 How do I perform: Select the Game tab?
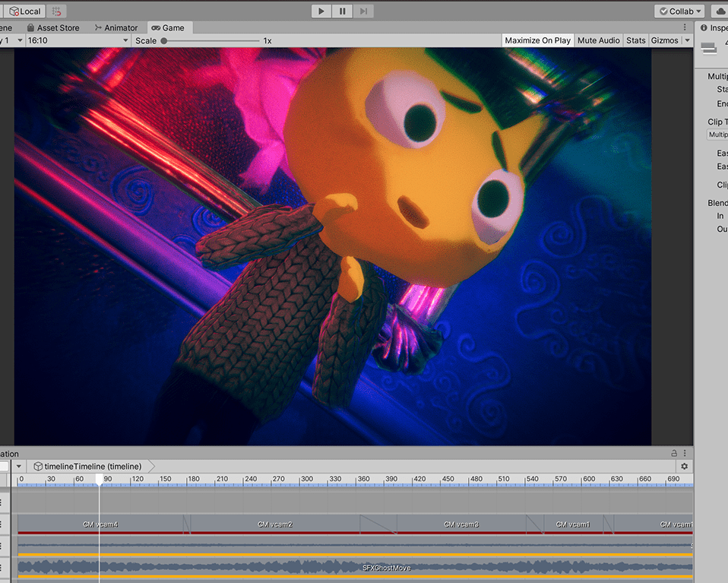point(169,28)
